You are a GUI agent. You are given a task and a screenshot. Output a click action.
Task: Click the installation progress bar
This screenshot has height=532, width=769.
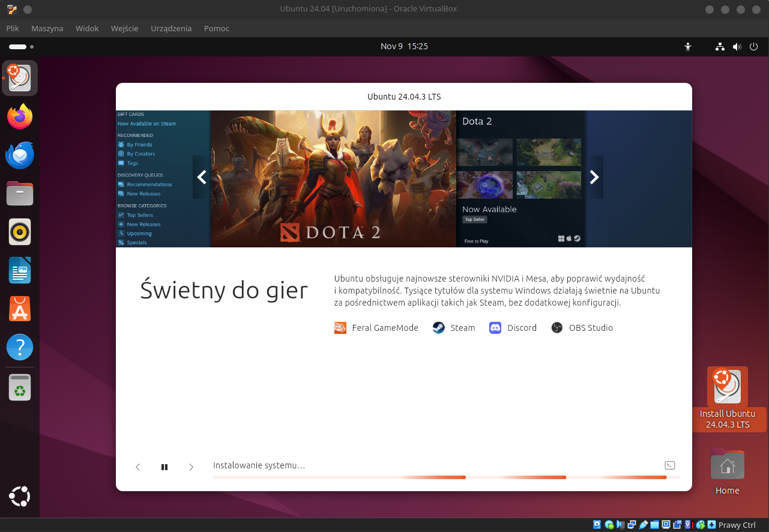coord(447,477)
